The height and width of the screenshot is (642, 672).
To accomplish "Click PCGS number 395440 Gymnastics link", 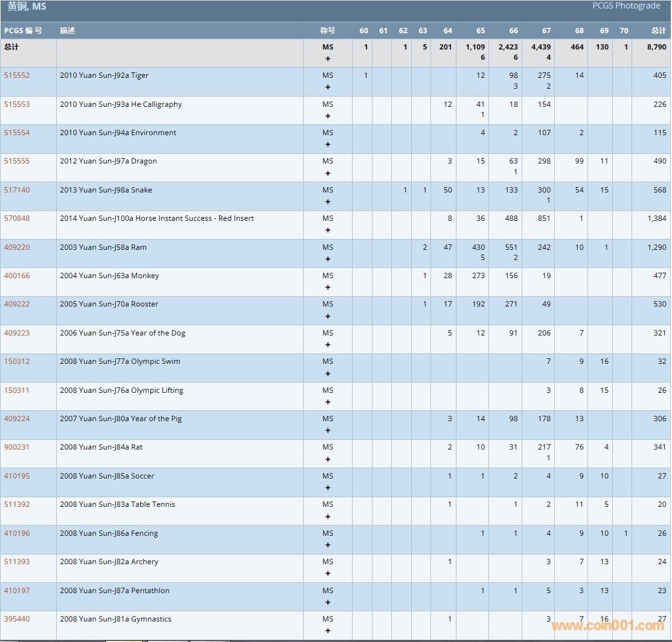I will [x=17, y=619].
